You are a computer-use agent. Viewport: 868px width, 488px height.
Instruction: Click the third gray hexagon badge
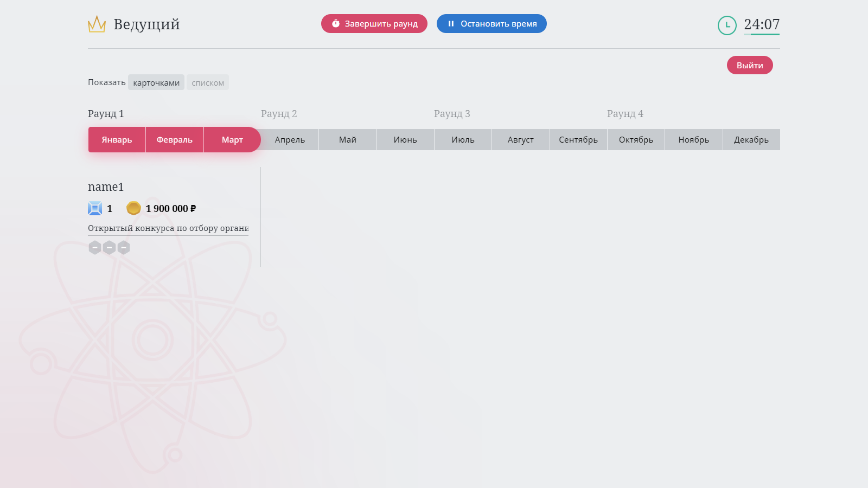[124, 248]
